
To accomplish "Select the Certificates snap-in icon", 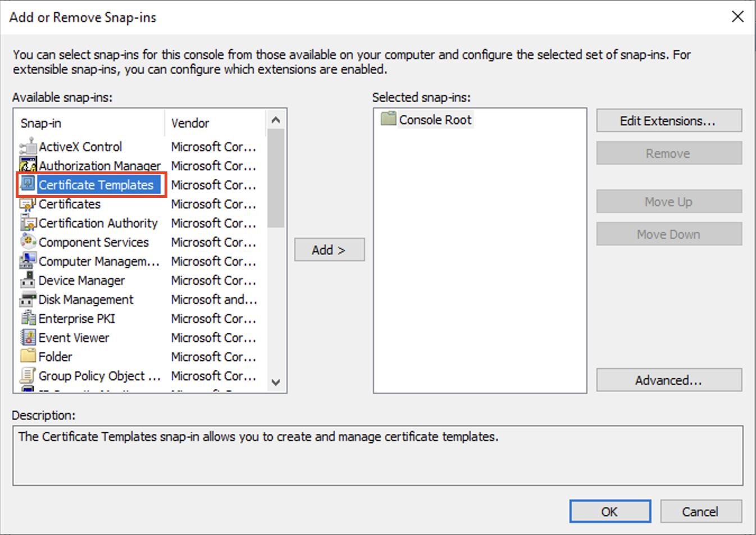I will pyautogui.click(x=28, y=204).
